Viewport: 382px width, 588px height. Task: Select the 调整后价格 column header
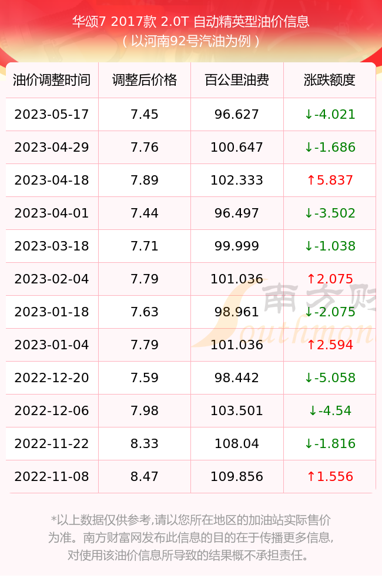(x=145, y=80)
